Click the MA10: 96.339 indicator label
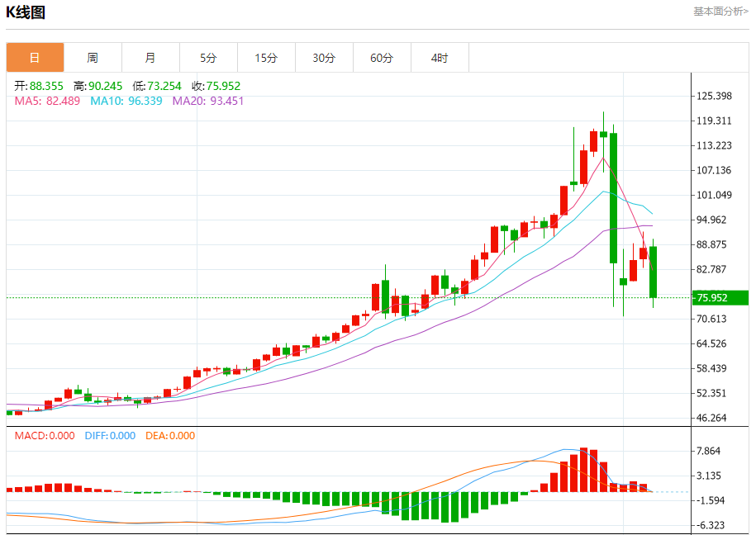Screen dimensions: 756x535 128,101
